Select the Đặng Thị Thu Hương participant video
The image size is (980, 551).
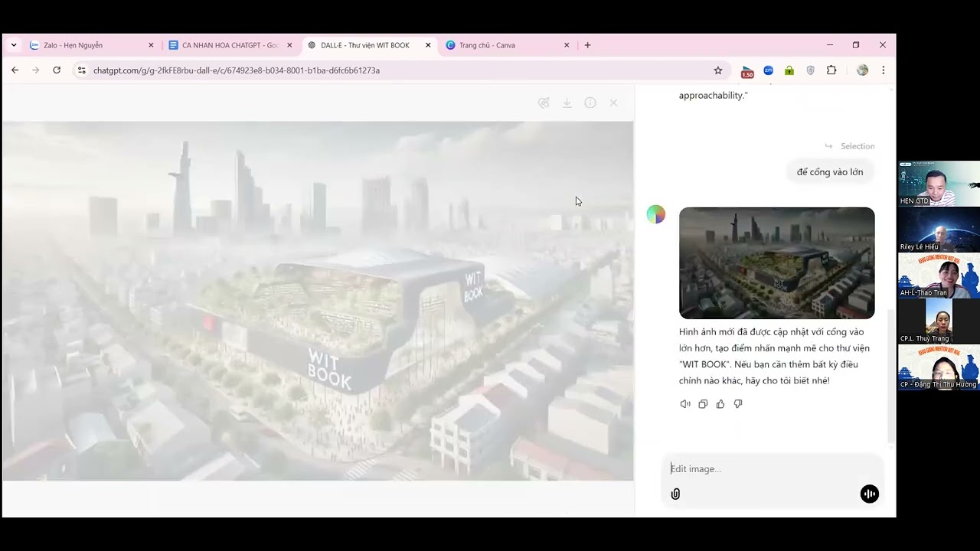pos(939,367)
